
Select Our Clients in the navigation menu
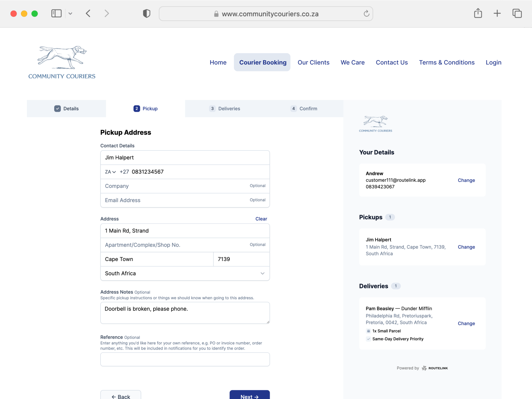313,62
